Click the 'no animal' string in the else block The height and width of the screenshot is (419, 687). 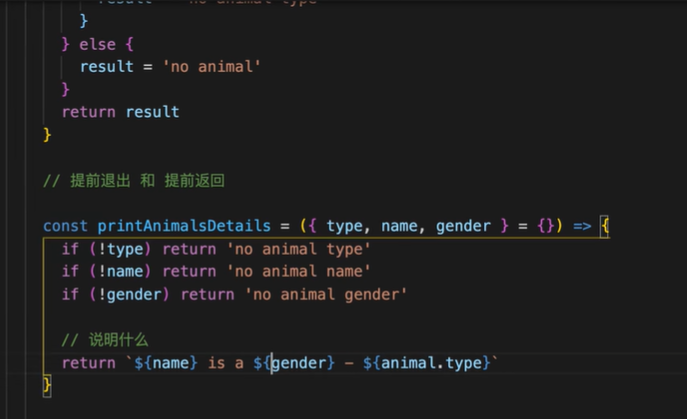[x=212, y=67]
